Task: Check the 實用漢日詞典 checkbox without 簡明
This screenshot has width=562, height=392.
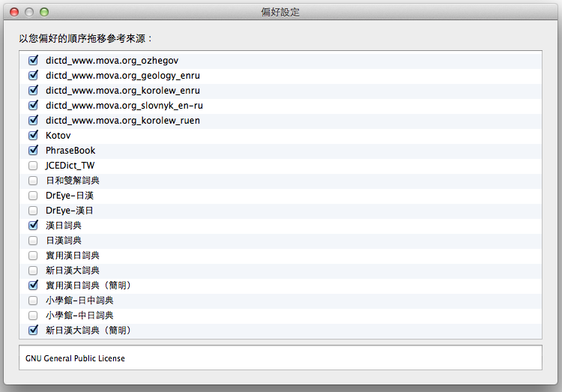Action: click(x=33, y=256)
